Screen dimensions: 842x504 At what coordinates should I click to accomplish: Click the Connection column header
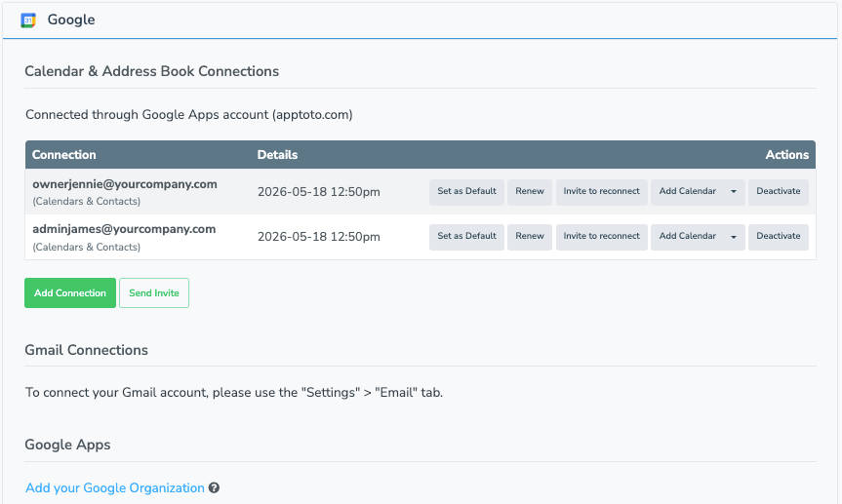(x=63, y=155)
